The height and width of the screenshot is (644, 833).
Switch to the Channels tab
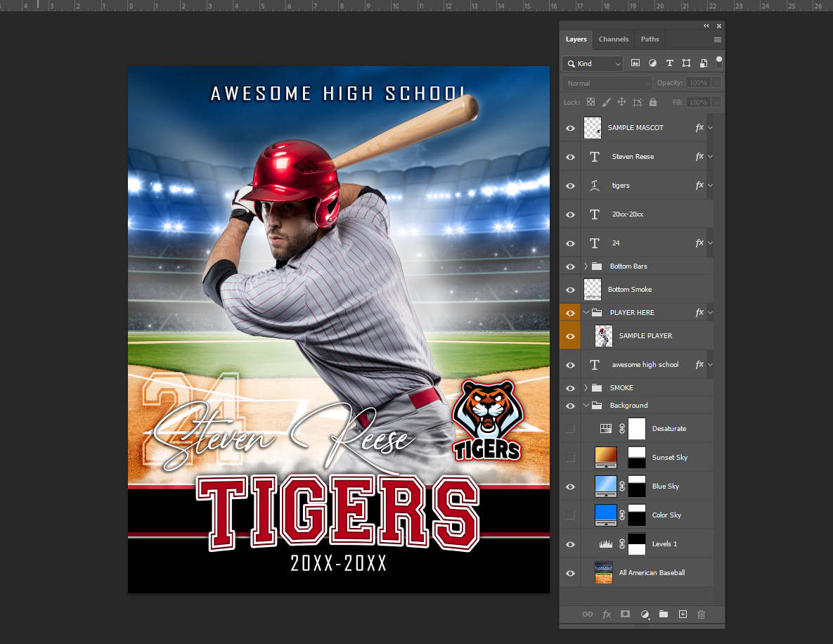[x=614, y=39]
